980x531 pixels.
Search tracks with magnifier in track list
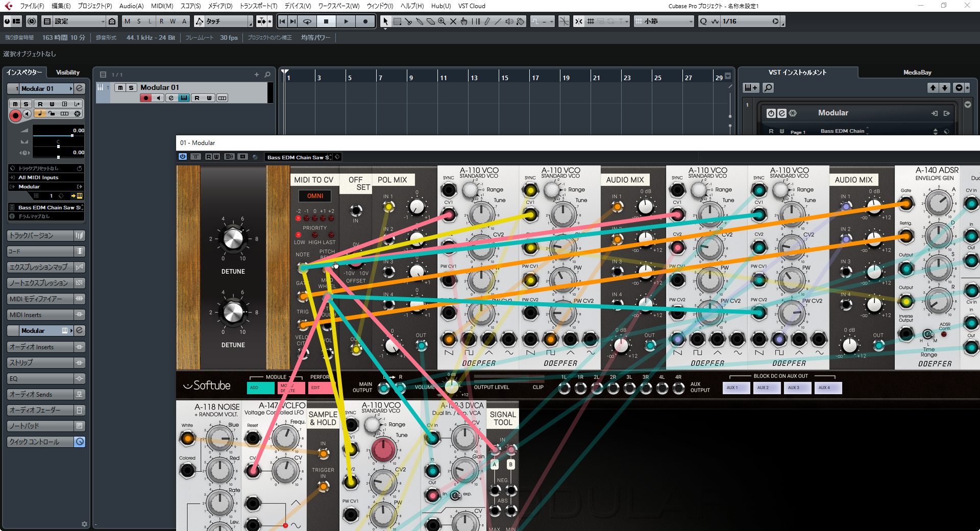pos(267,75)
